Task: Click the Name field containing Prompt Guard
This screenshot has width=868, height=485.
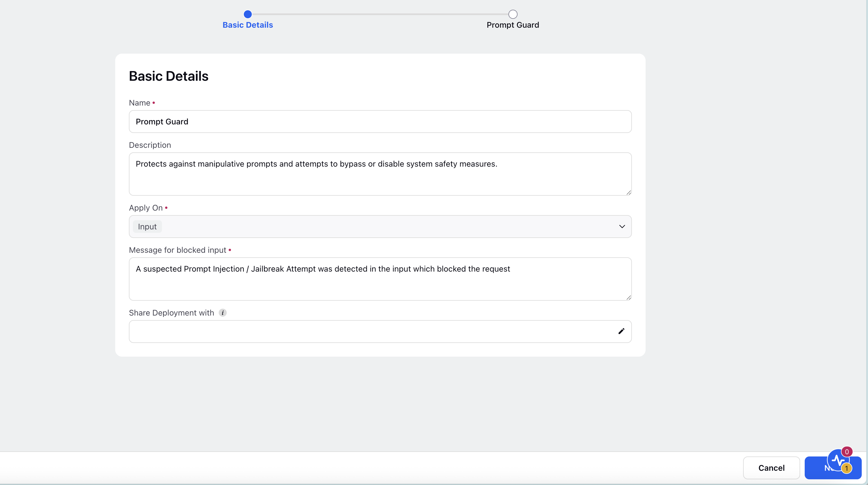Action: click(380, 122)
